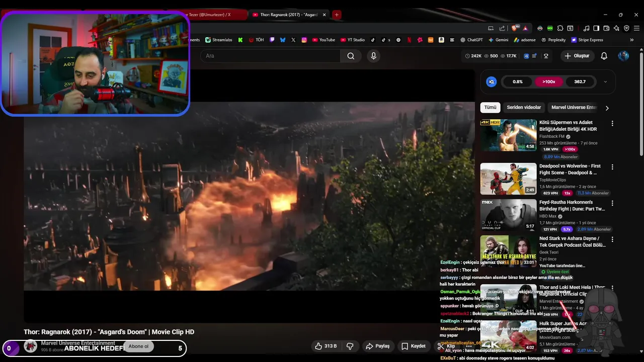Open options for Deadpool vs Wolverine video

(612, 167)
